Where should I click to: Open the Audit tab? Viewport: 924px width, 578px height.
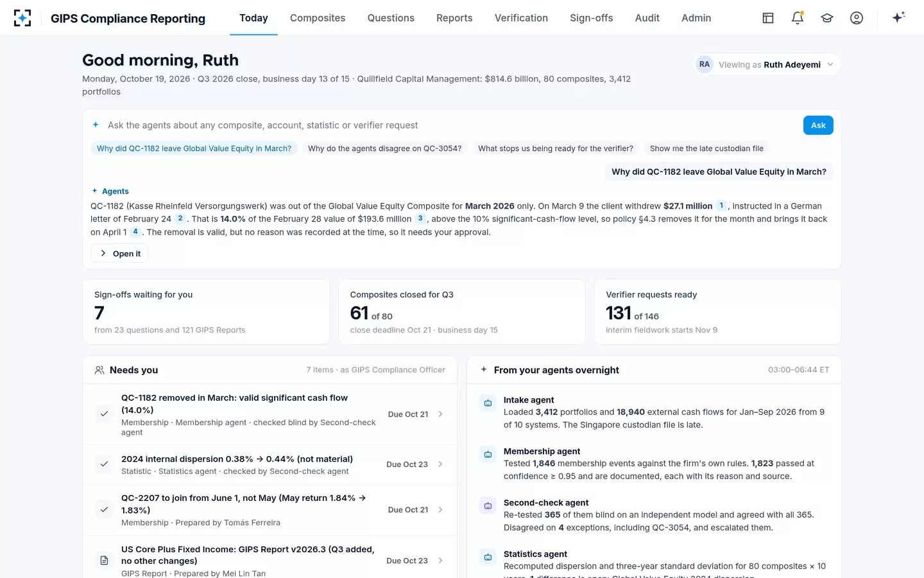click(647, 18)
